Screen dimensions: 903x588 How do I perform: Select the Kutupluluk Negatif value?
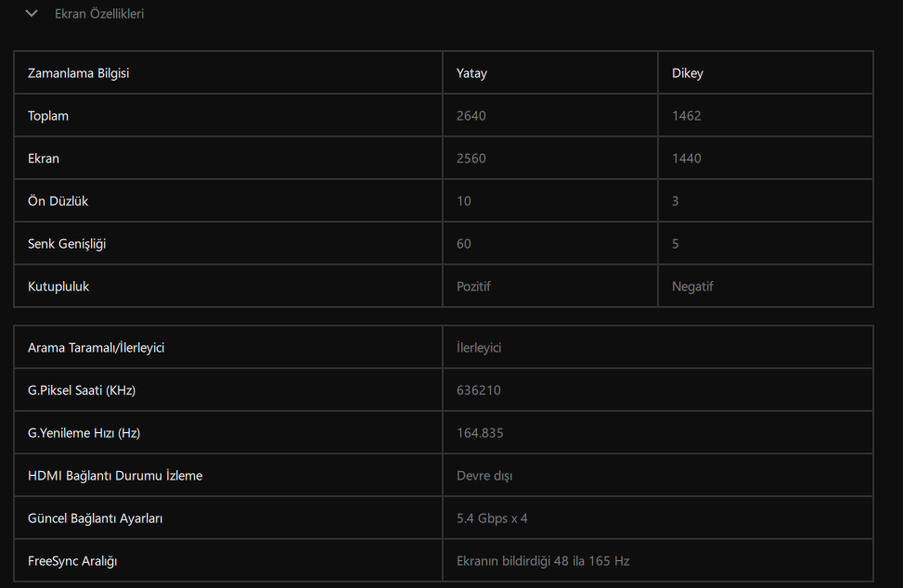coord(692,286)
